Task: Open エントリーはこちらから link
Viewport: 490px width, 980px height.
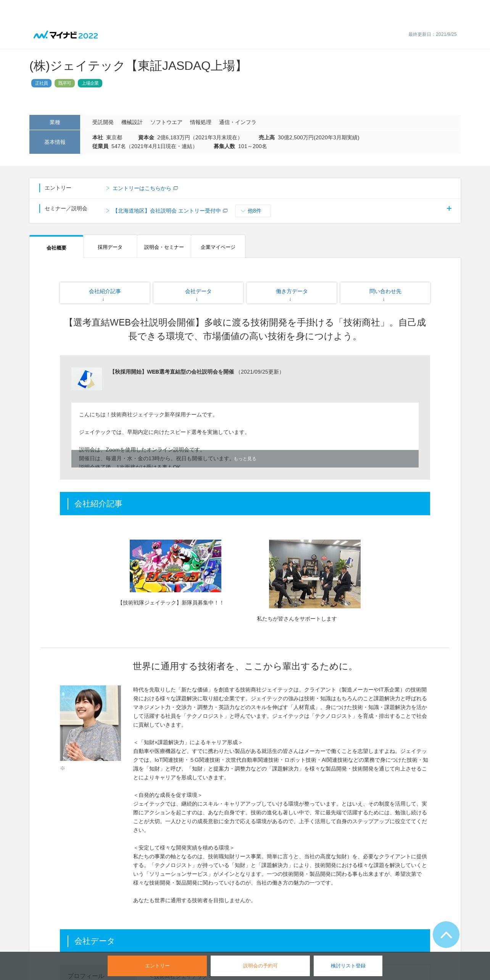Action: (142, 188)
